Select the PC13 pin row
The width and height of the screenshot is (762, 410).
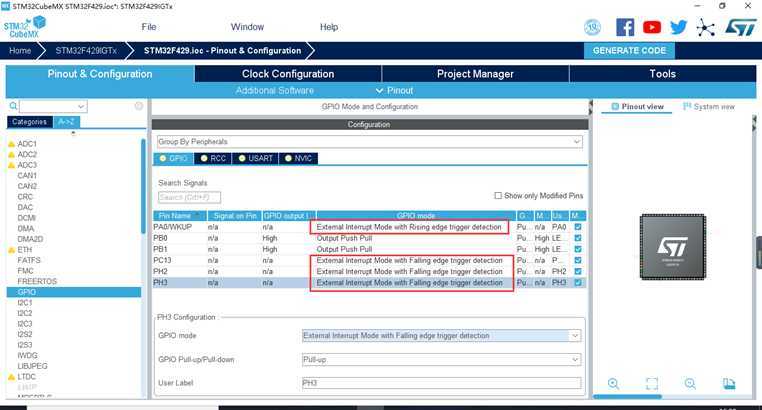tap(369, 260)
